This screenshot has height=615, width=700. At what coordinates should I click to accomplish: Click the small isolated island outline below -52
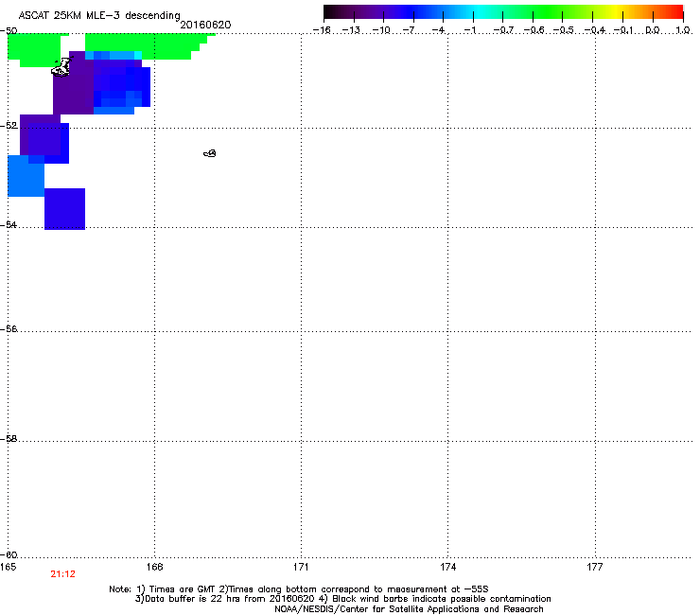pos(210,153)
